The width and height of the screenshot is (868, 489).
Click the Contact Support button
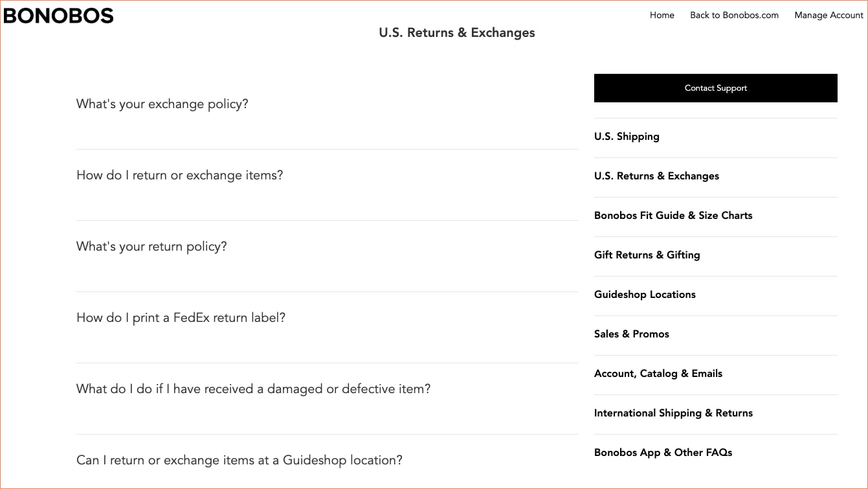pyautogui.click(x=715, y=87)
